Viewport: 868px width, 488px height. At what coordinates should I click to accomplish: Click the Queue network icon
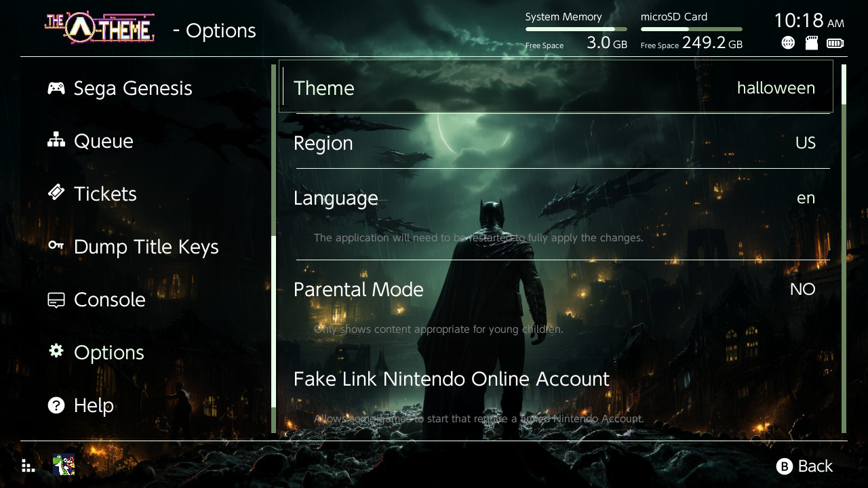56,140
